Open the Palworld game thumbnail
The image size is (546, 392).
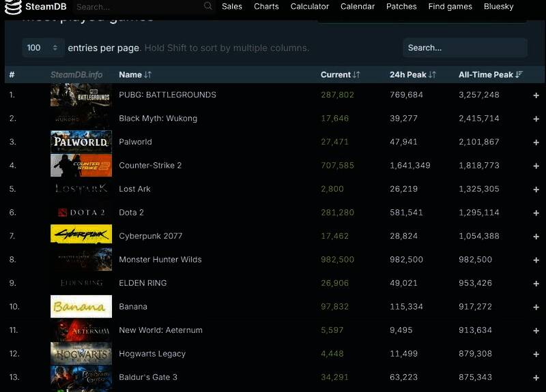click(x=81, y=142)
